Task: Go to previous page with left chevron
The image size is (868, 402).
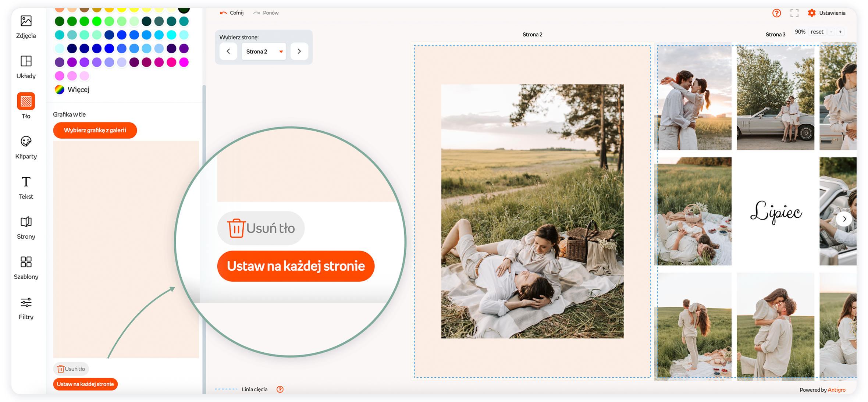Action: [x=228, y=51]
